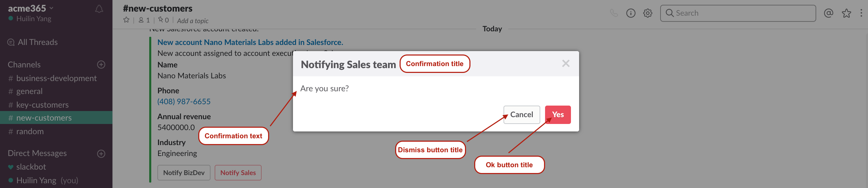This screenshot has height=188, width=868.
Task: Open the acme365 workspace dropdown menu
Action: click(x=31, y=8)
